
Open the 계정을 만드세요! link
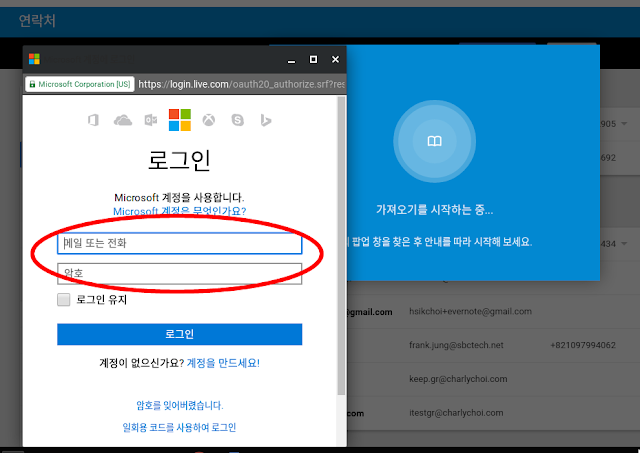[223, 363]
